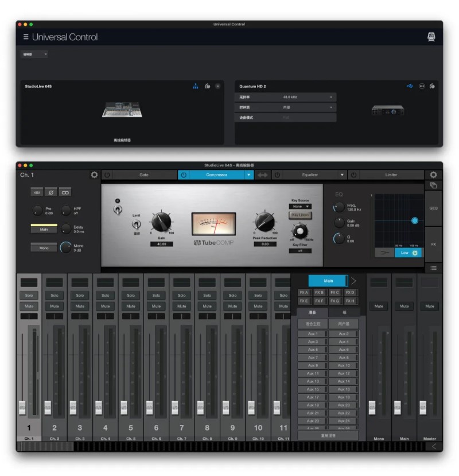Click the Key Filter value field showing off
Viewport: 459px width, 476px height.
pos(300,251)
